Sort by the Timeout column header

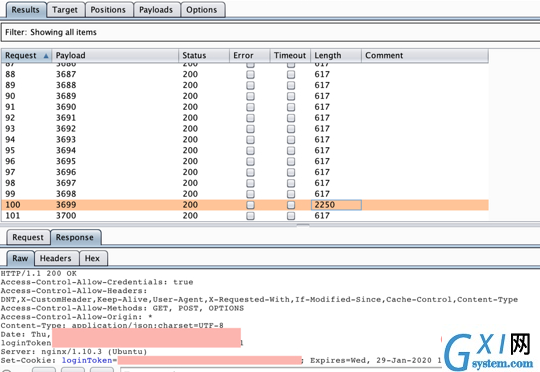[x=290, y=55]
